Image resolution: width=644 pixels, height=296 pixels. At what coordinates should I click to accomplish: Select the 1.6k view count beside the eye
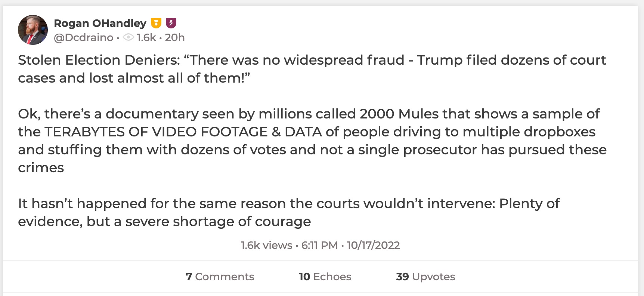click(x=146, y=37)
